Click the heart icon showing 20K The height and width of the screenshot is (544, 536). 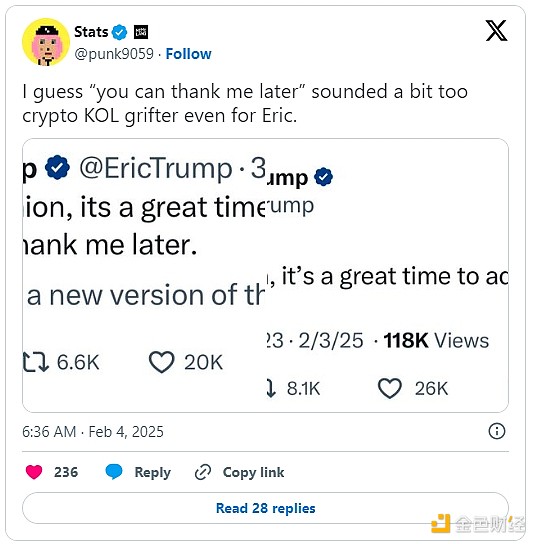[x=161, y=362]
